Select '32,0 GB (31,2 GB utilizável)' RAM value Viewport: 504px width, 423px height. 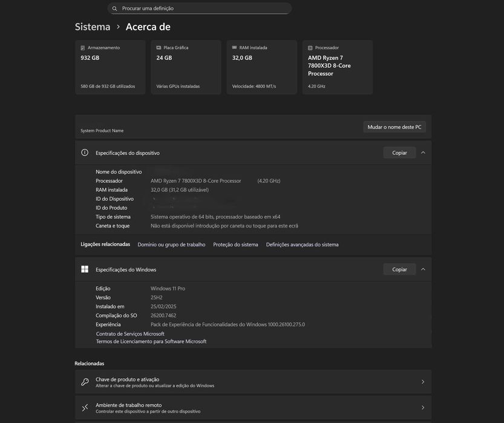coord(180,190)
